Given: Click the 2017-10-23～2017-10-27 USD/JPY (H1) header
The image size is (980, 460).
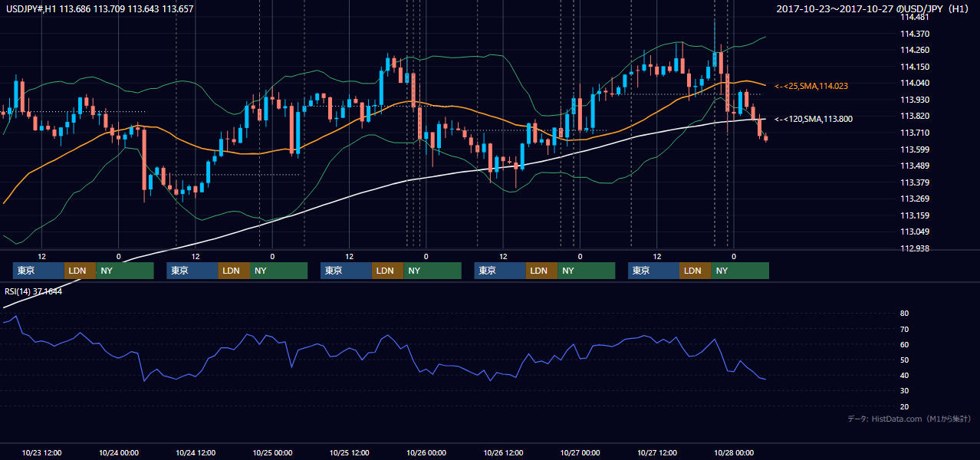Looking at the screenshot, I should click(873, 8).
